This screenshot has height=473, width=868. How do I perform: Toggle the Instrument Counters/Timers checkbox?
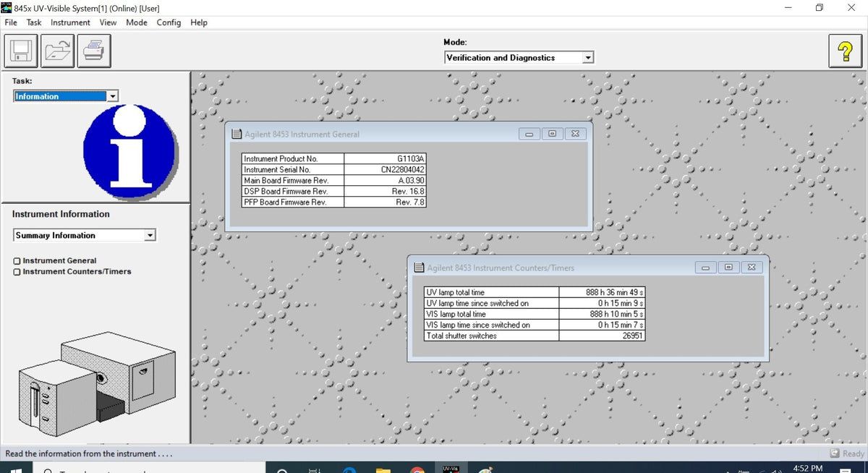click(x=17, y=272)
